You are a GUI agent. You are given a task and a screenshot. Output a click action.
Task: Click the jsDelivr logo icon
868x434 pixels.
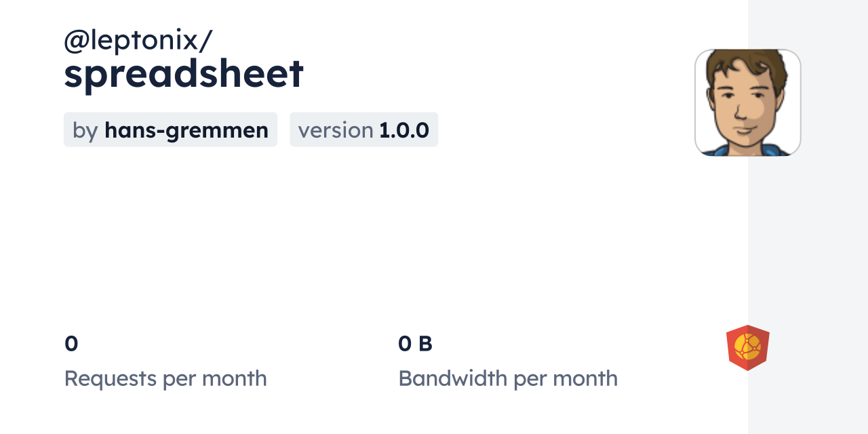(747, 347)
